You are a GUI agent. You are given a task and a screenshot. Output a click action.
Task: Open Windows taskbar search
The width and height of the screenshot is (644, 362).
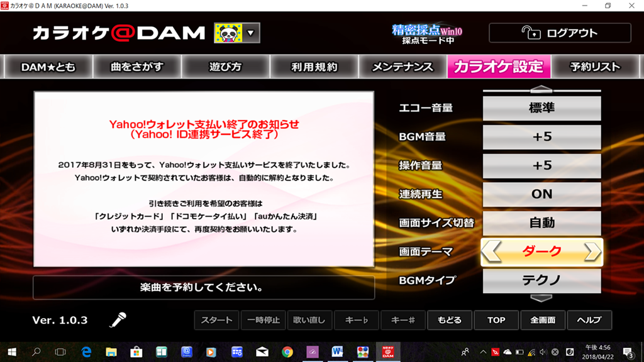36,352
